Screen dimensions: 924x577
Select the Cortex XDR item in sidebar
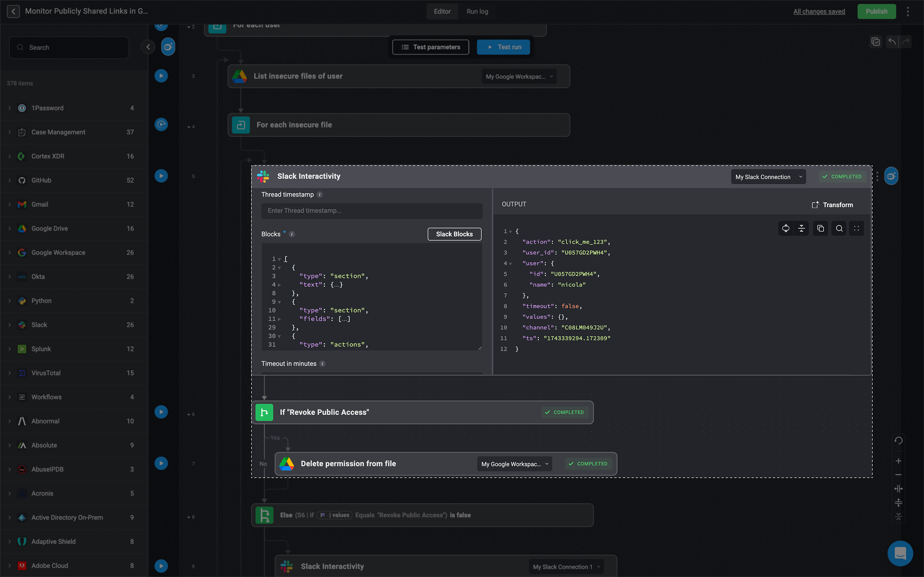click(74, 156)
